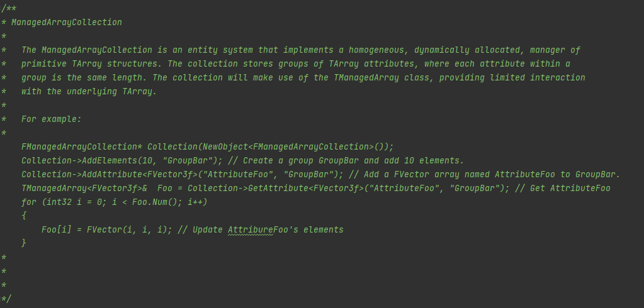This screenshot has height=308, width=644.
Task: Click the comment closing */ marker
Action: (x=6, y=299)
